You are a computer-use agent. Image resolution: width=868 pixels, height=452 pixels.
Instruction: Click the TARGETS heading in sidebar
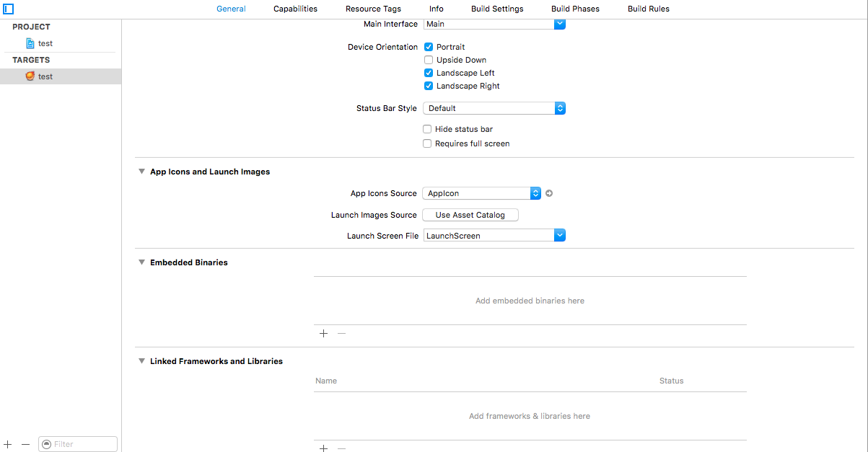coord(31,60)
